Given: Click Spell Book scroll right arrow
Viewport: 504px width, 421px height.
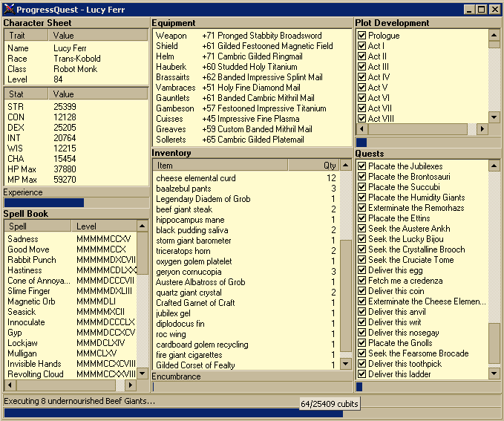Looking at the screenshot, I should pyautogui.click(x=131, y=385).
